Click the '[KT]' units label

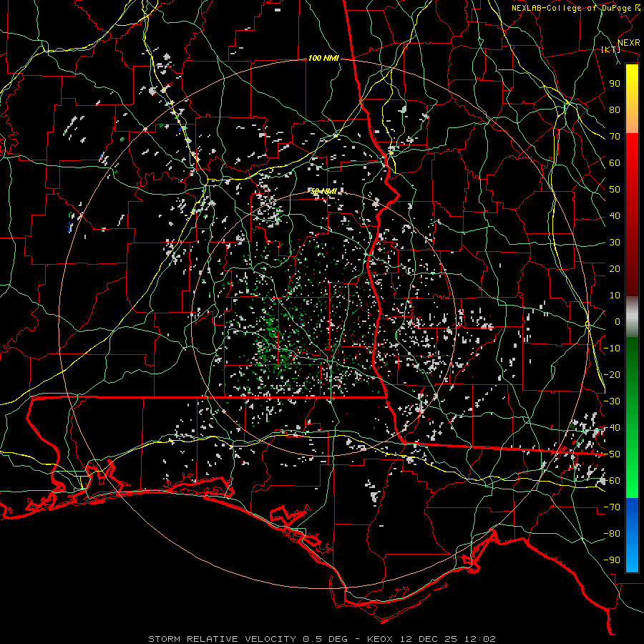(610, 49)
